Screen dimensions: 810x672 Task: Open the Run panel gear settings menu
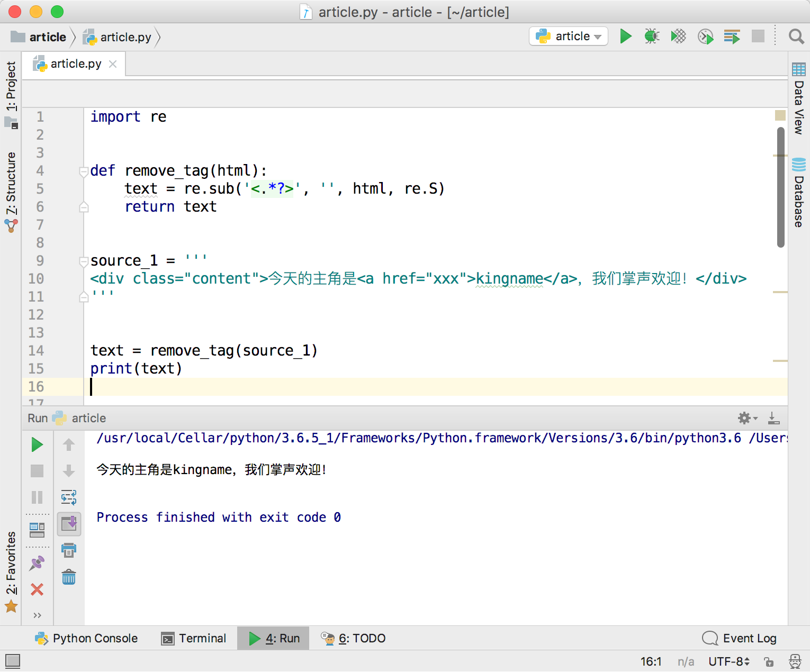(x=748, y=418)
